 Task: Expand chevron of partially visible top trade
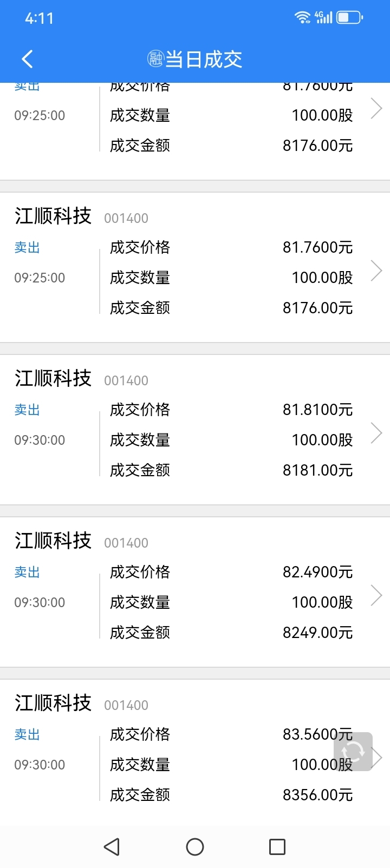point(376,108)
